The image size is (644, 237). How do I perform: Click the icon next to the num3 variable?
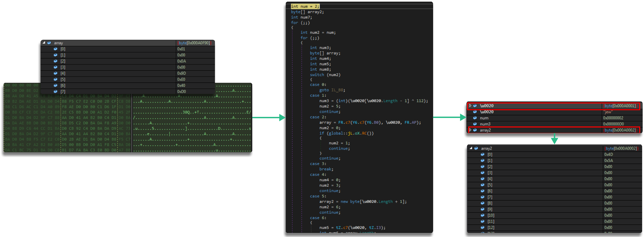point(475,124)
